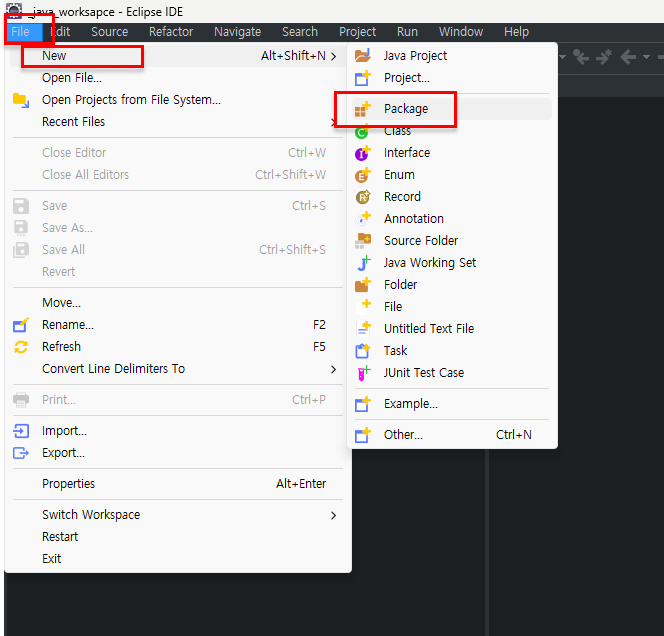Screen dimensions: 664x636
Task: Open the Run menu
Action: [x=407, y=32]
